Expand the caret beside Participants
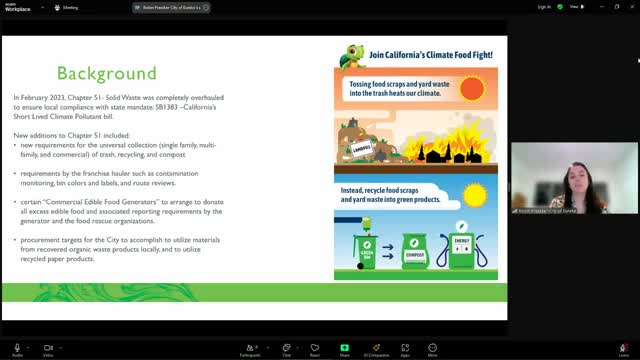The image size is (640, 360). 268,348
